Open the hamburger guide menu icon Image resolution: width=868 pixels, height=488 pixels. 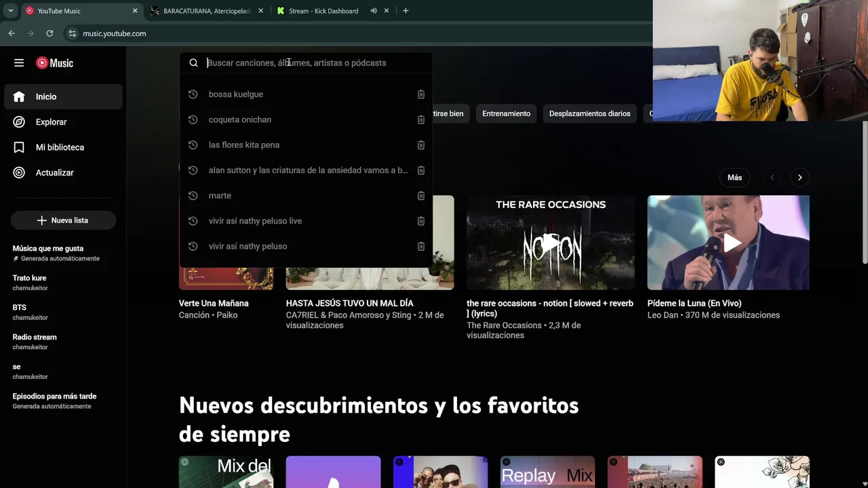click(19, 63)
